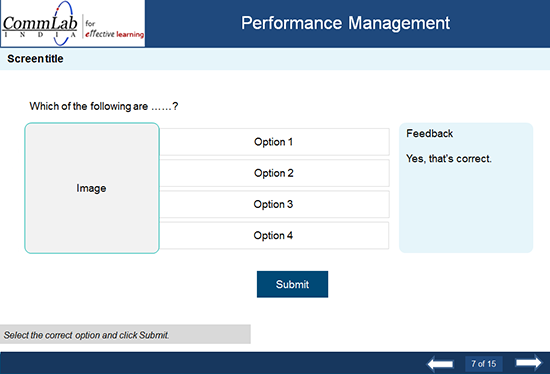Submit the selected answer

292,284
